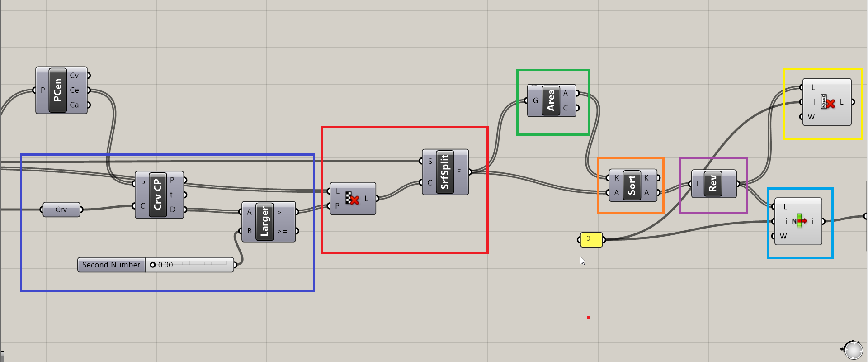
Task: Click the A output of Area
Action: click(x=566, y=93)
